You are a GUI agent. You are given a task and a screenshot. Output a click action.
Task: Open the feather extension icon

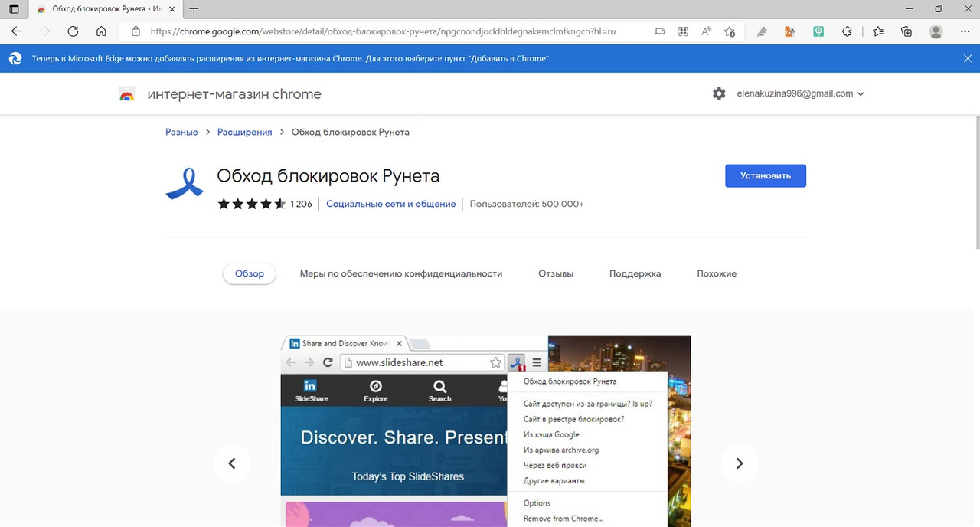[x=762, y=31]
